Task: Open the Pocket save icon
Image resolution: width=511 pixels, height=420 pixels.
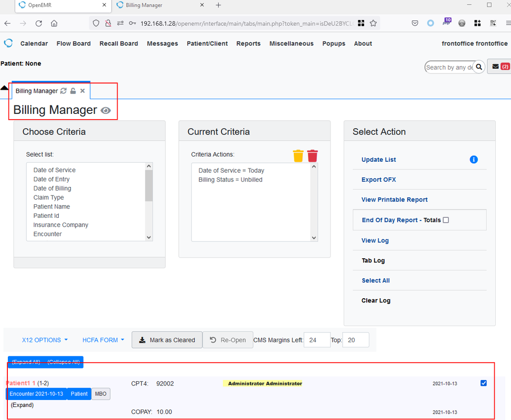Action: pyautogui.click(x=415, y=23)
